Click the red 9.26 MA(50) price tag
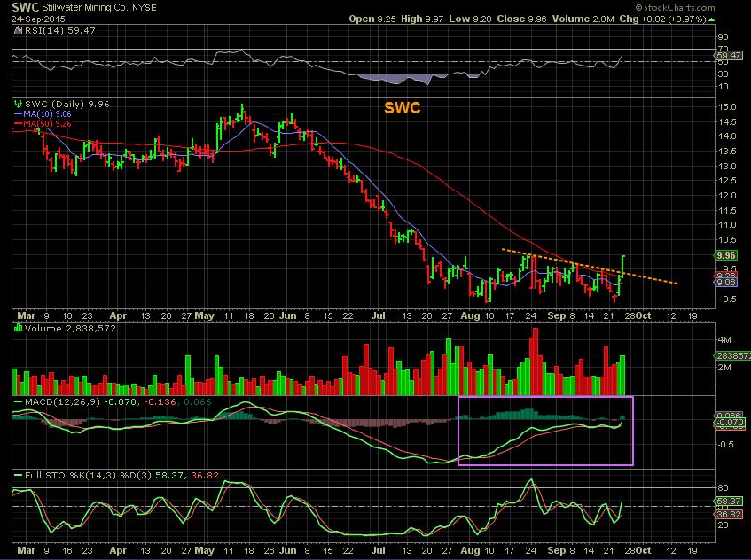This screenshot has height=560, width=751. coord(726,276)
